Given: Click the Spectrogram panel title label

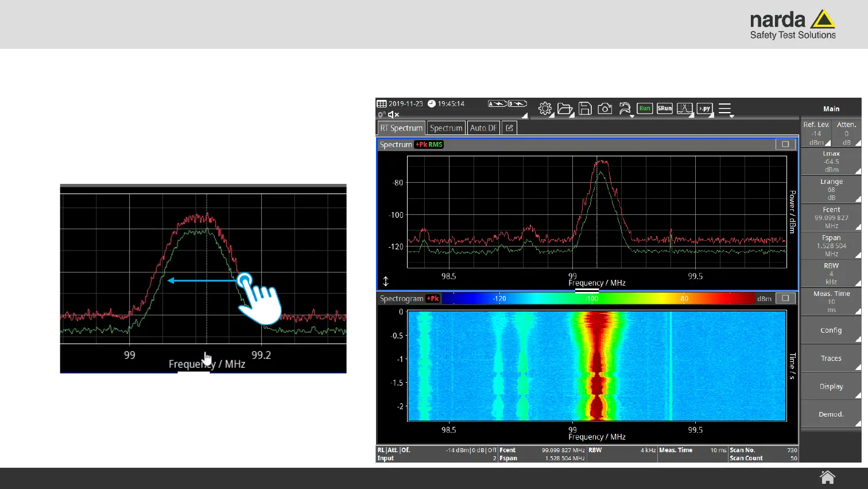Looking at the screenshot, I should [x=401, y=298].
